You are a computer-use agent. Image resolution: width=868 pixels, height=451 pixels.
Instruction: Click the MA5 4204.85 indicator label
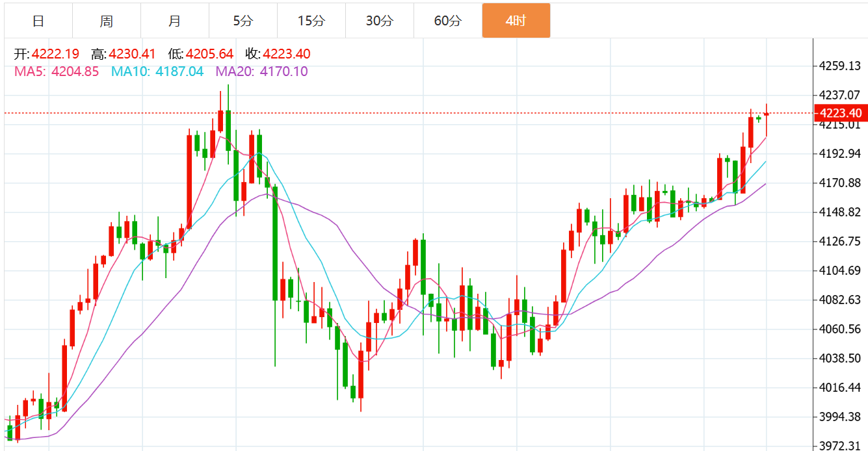pos(57,71)
